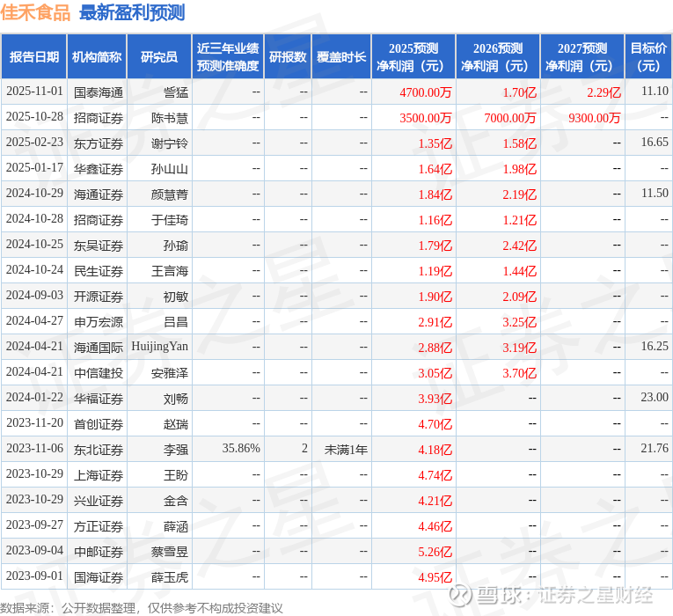Click the 研报数 column header

[x=288, y=56]
